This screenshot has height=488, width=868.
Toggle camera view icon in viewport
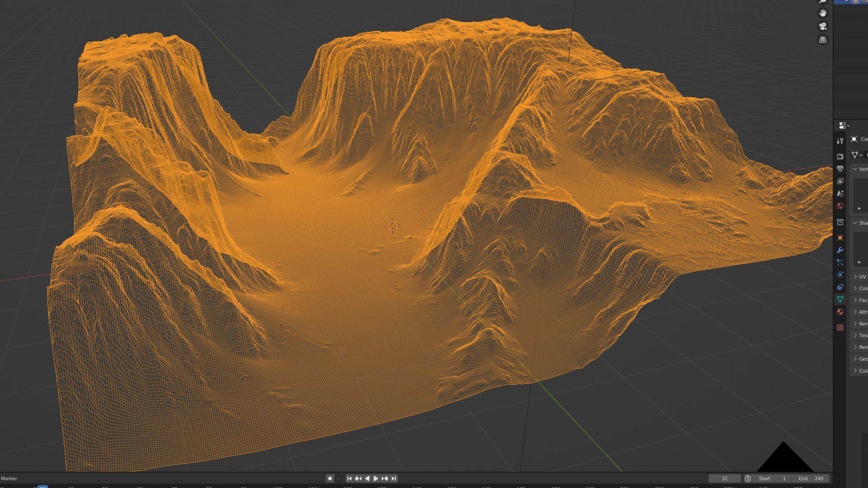(x=823, y=26)
